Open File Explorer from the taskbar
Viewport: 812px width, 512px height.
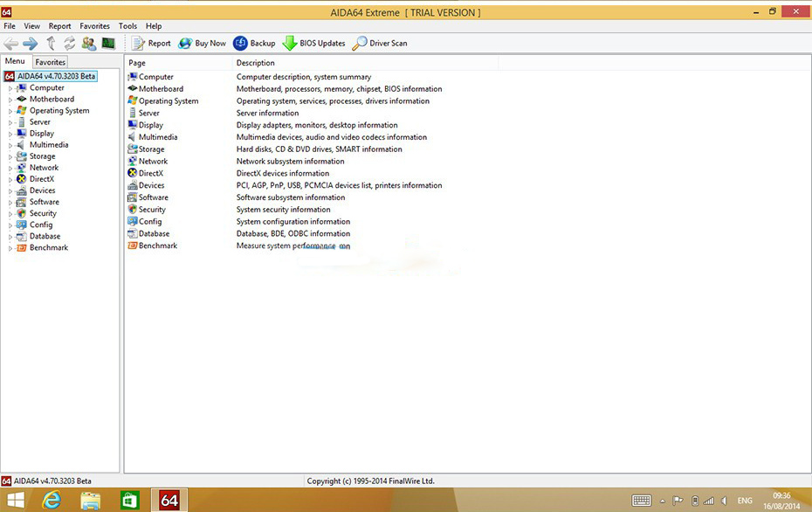91,500
